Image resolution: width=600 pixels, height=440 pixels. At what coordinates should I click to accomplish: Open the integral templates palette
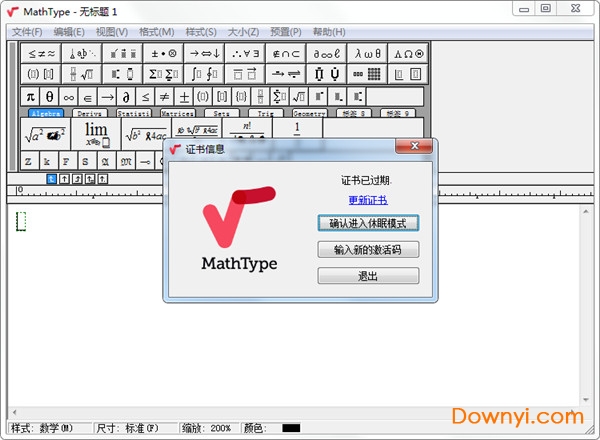click(x=204, y=74)
